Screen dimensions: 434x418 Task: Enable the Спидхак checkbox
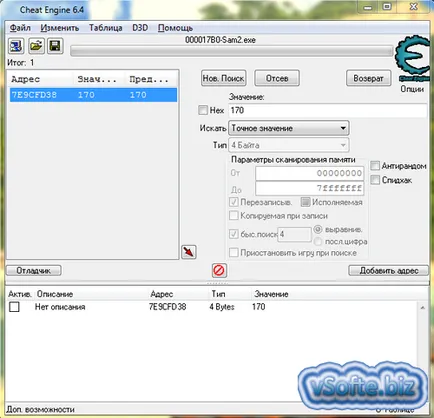coord(375,180)
